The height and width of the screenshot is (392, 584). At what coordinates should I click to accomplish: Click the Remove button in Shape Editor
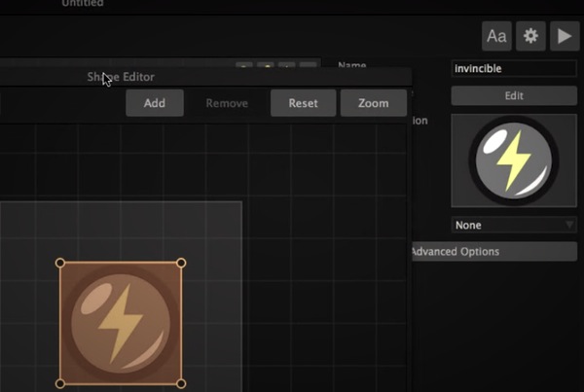coord(227,103)
